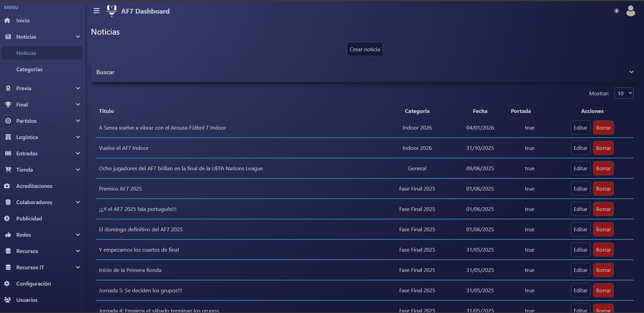Click the camera icon beside Acreditaciones
644x313 pixels.
(7, 186)
